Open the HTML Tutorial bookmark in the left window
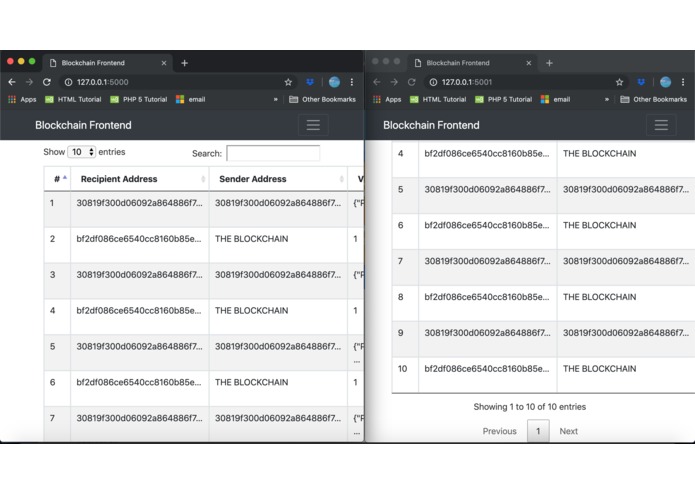 73,99
